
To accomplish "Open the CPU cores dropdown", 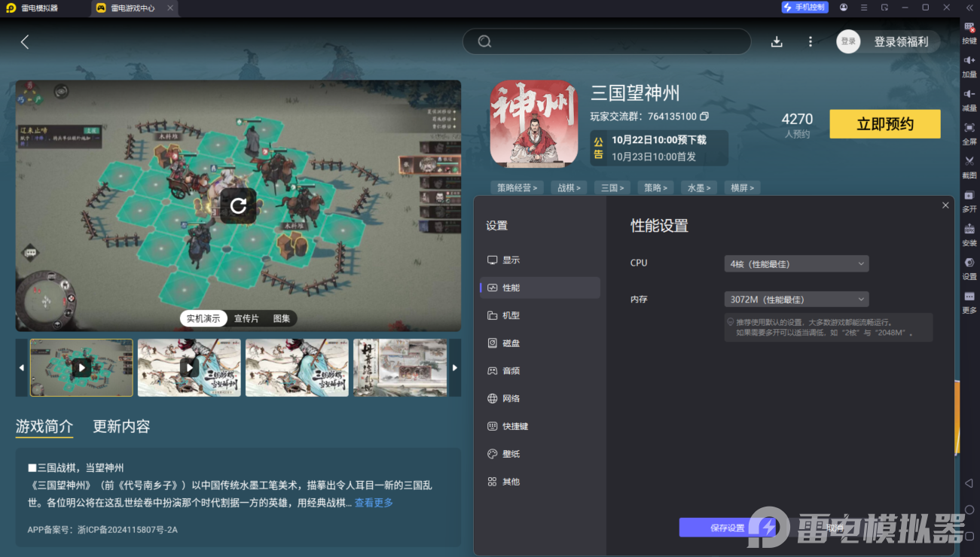I will [795, 263].
